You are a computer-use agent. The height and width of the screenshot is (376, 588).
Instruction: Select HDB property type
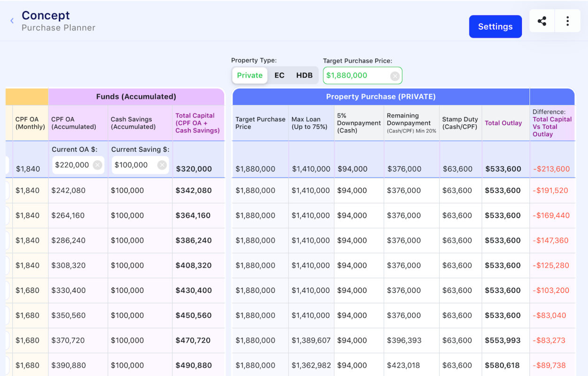304,75
